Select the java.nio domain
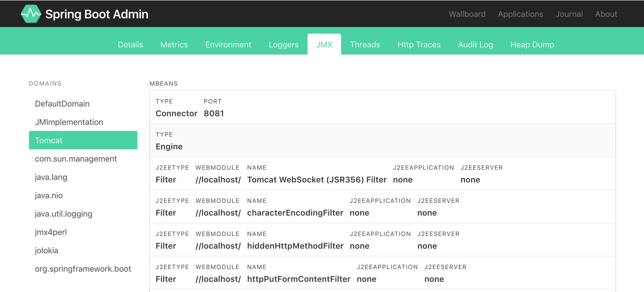644x292 pixels. click(x=83, y=195)
